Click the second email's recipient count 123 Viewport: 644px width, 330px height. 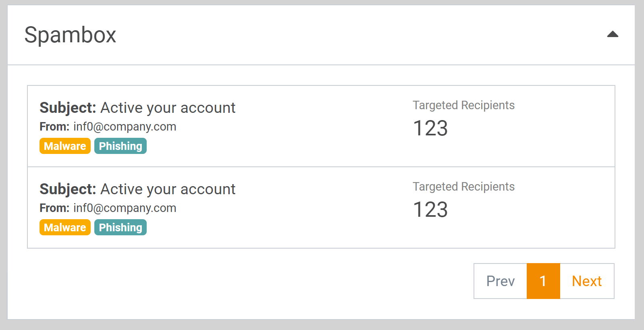pos(430,210)
